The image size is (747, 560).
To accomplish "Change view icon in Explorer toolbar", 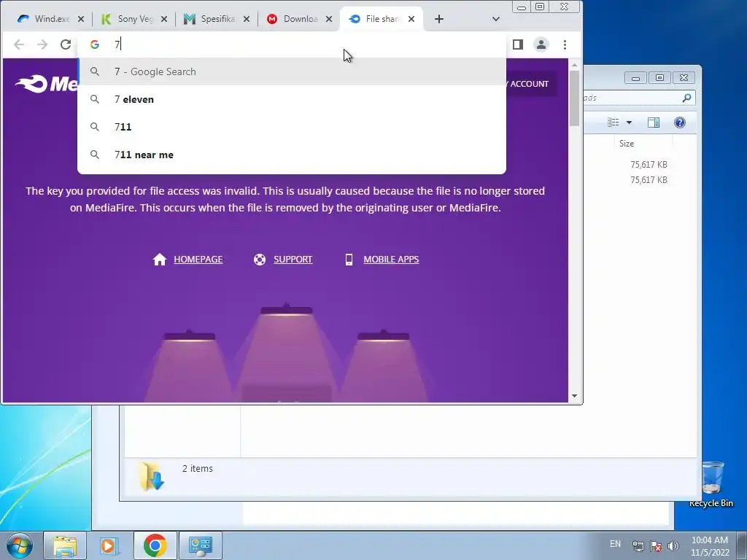I will pos(613,122).
